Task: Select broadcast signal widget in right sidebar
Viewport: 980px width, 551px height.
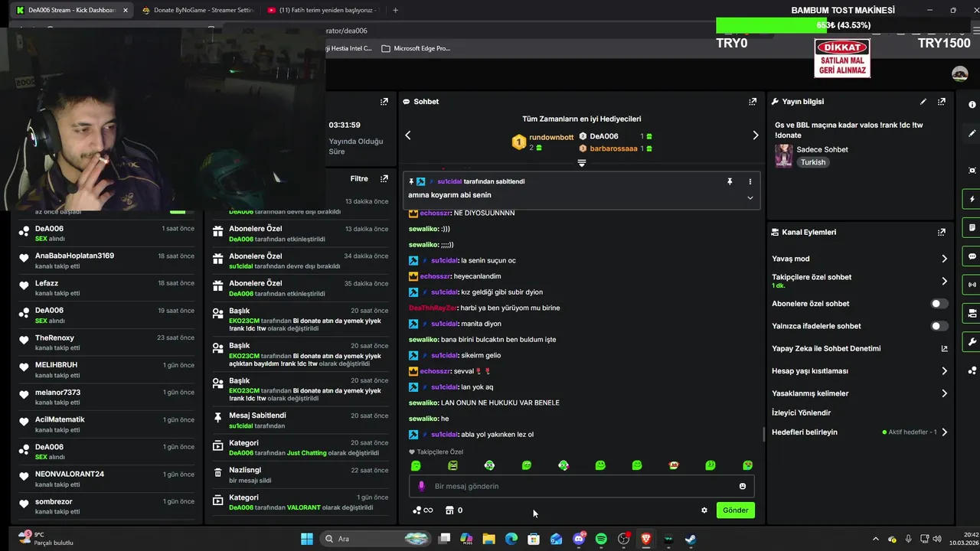Action: pyautogui.click(x=972, y=285)
